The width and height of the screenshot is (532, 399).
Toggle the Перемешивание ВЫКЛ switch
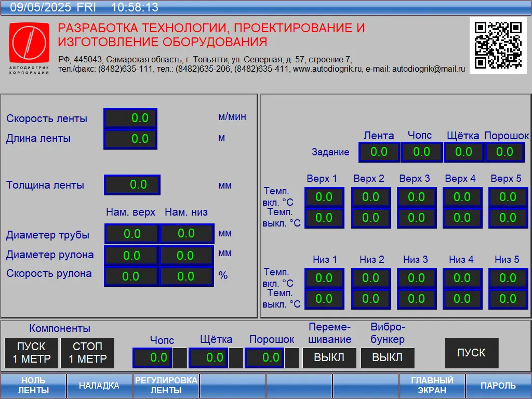pyautogui.click(x=329, y=357)
